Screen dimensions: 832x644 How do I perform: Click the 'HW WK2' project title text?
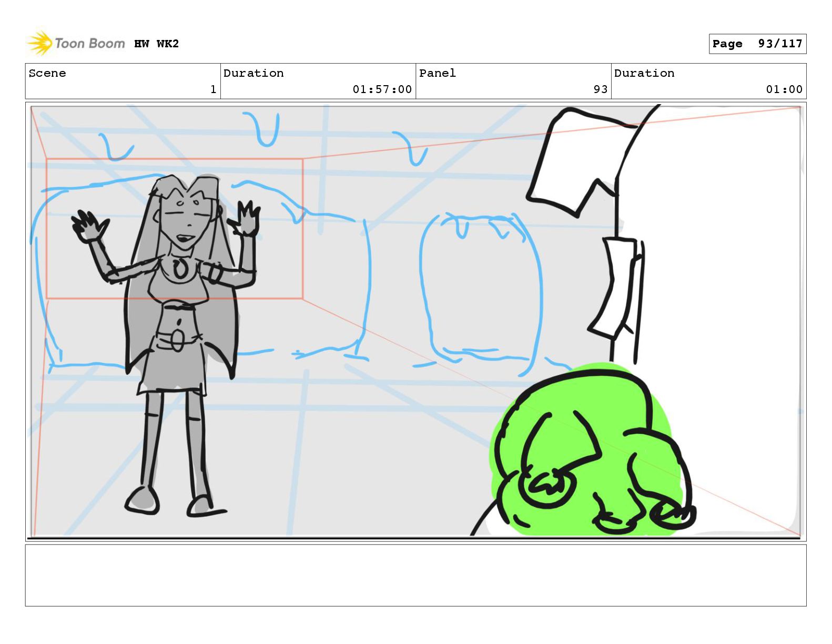156,44
